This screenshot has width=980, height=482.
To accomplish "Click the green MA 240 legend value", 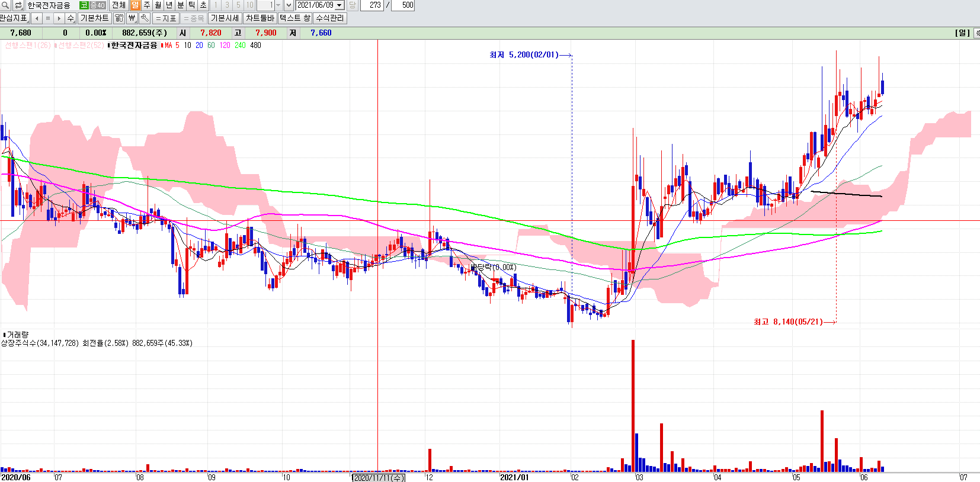I will (x=239, y=46).
